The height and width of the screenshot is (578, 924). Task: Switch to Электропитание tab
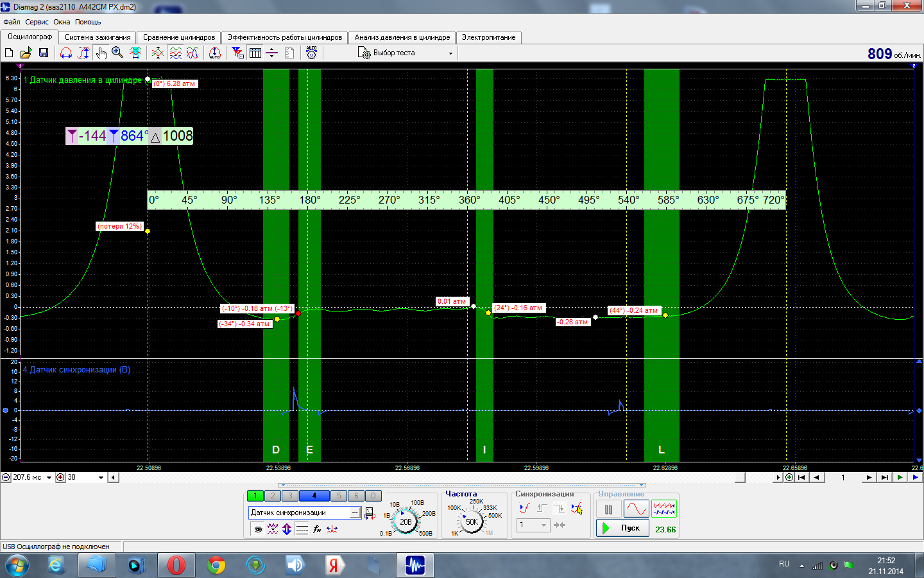pos(489,37)
